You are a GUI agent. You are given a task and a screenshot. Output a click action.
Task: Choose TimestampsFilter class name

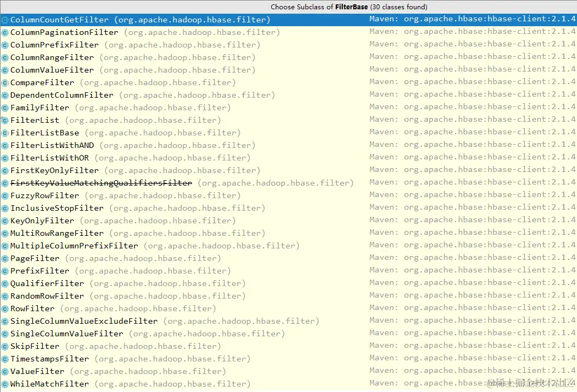[x=50, y=359]
